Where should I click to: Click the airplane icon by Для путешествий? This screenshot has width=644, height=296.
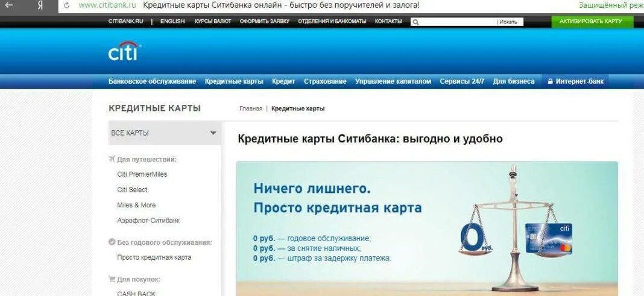(x=112, y=159)
